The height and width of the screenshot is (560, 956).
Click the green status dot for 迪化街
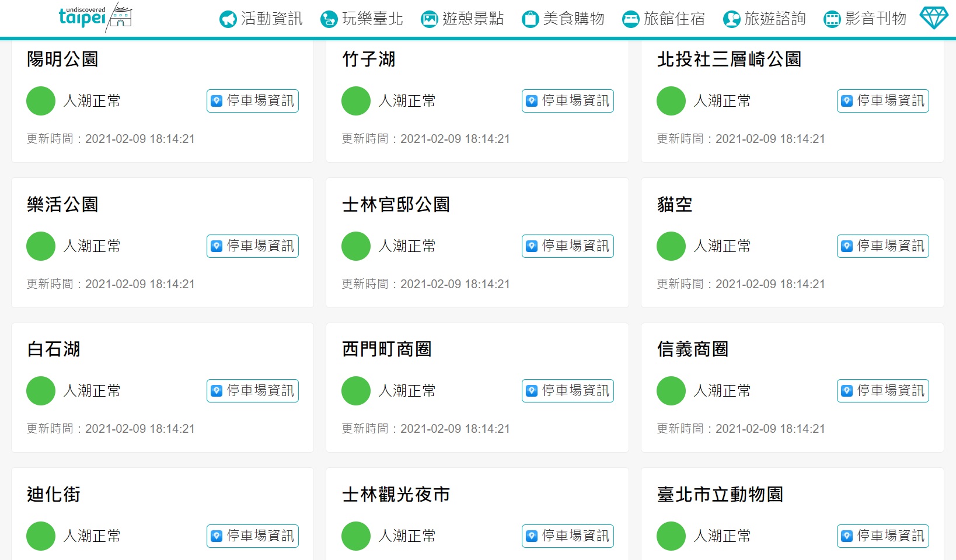coord(41,536)
